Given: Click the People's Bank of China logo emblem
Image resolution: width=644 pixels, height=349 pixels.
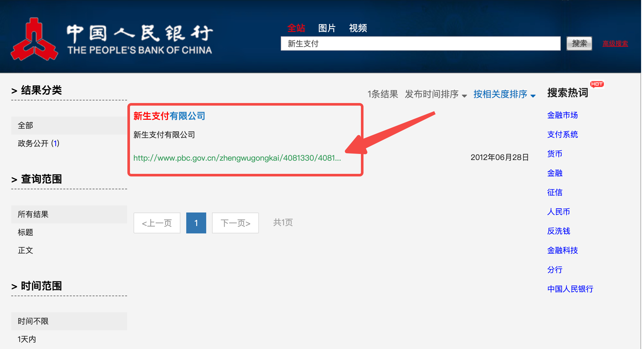Looking at the screenshot, I should tap(34, 40).
